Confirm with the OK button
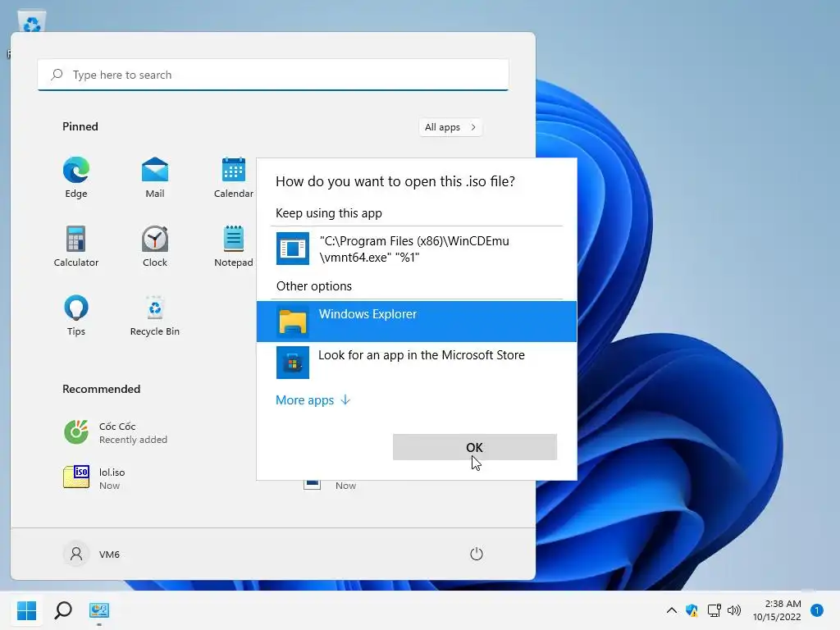 (x=475, y=447)
